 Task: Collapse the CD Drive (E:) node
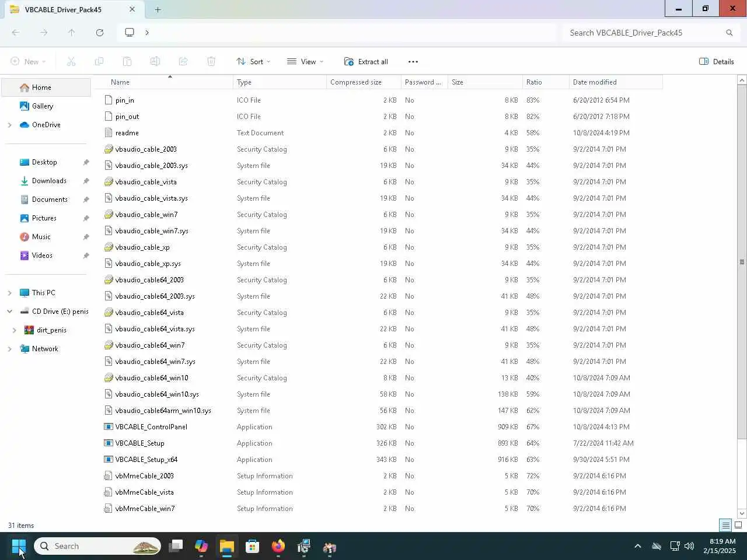[9, 311]
